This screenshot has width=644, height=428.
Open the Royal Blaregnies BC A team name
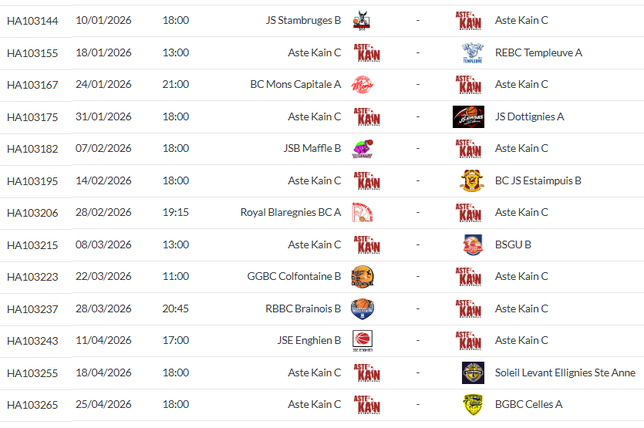coord(290,212)
